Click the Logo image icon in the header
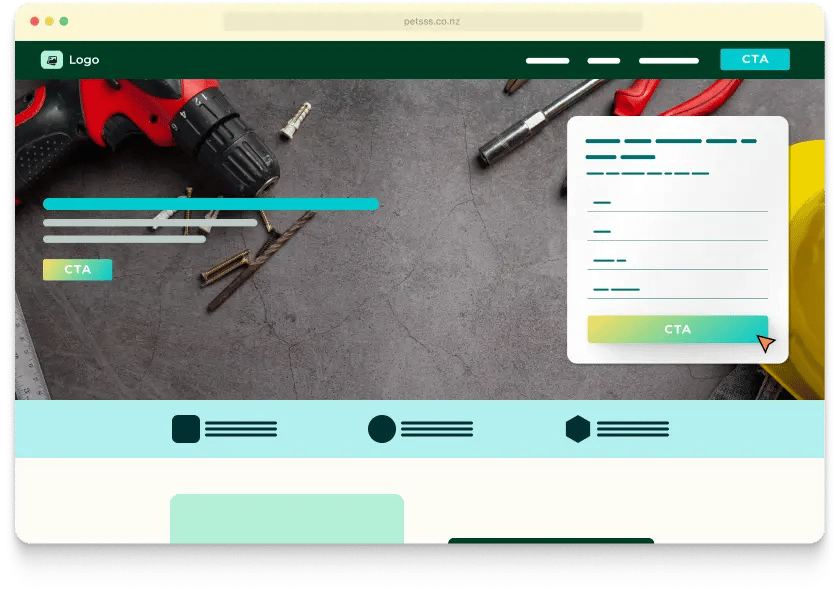The width and height of the screenshot is (840, 596). pyautogui.click(x=51, y=59)
